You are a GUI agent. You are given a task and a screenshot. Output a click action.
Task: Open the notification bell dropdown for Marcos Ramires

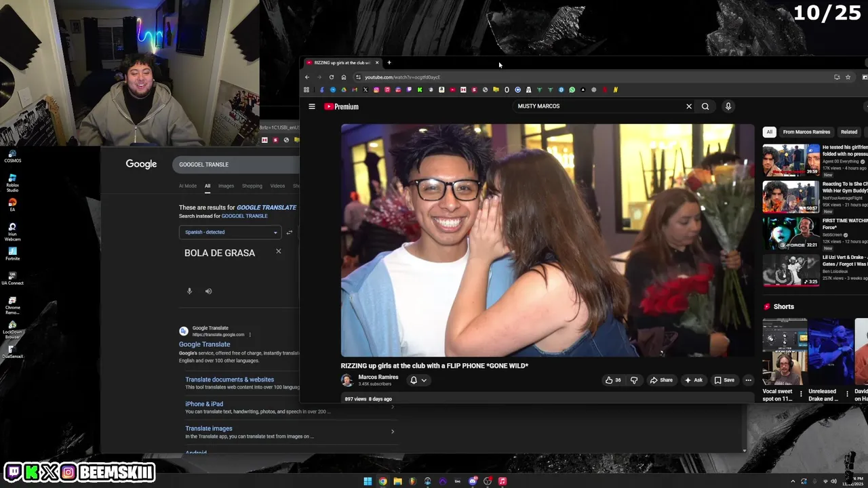(x=418, y=380)
